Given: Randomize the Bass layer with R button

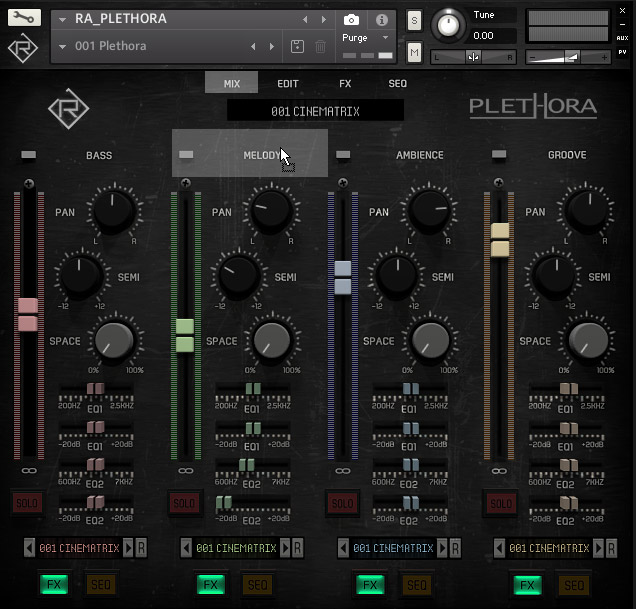Looking at the screenshot, I should 141,548.
